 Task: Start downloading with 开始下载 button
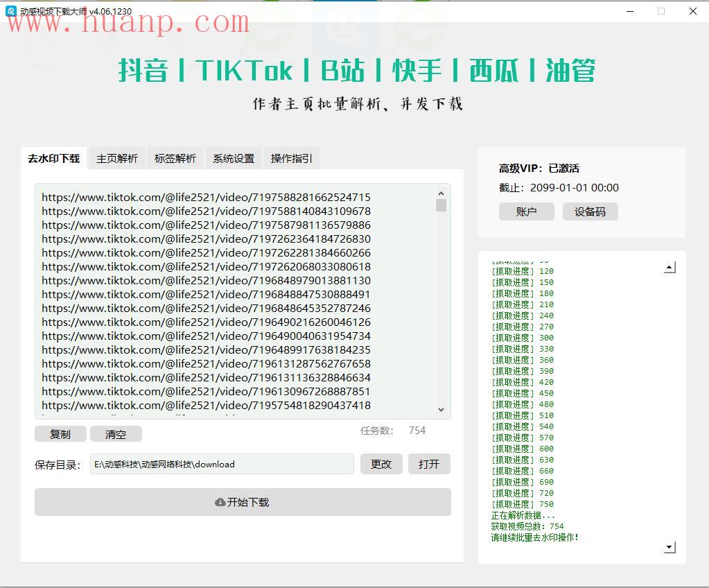243,502
